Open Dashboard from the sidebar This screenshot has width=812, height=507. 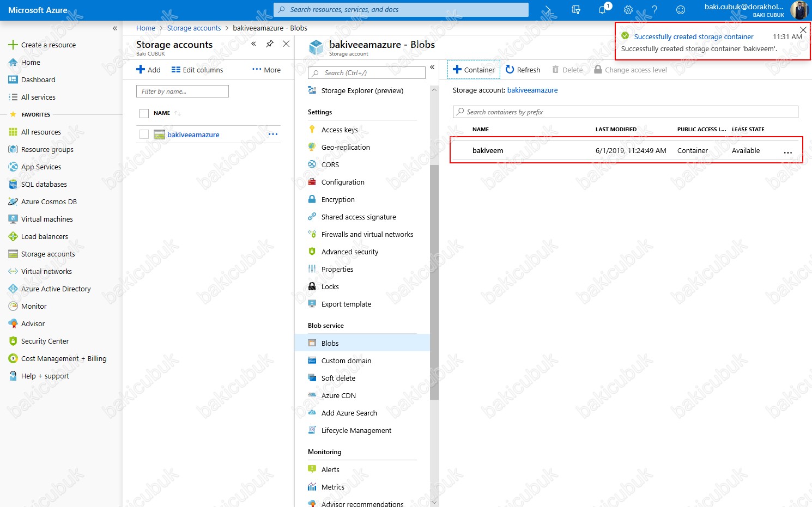[x=32, y=80]
